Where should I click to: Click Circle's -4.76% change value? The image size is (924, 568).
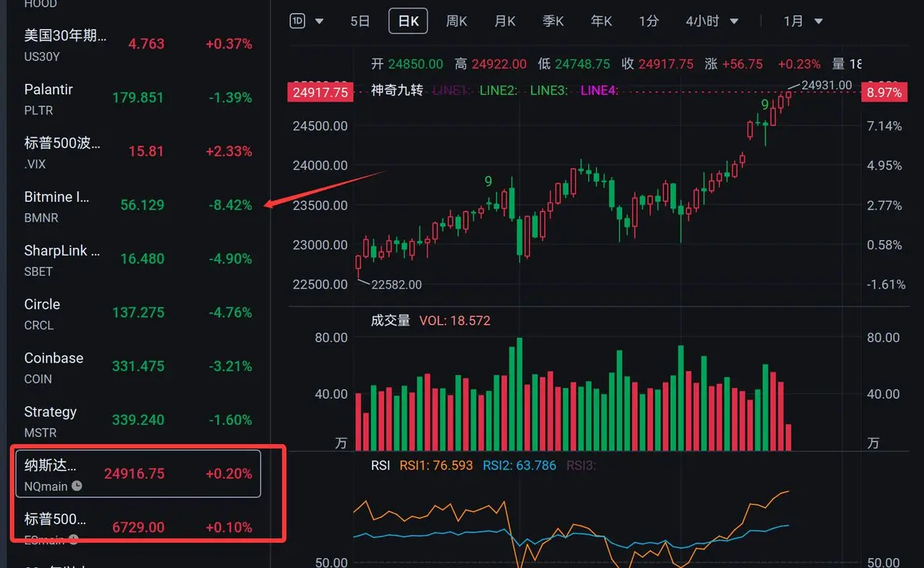(230, 312)
